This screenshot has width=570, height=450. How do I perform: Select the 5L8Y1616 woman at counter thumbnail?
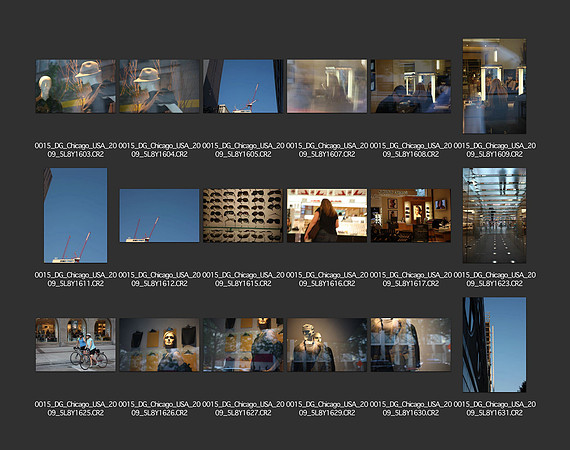[327, 216]
